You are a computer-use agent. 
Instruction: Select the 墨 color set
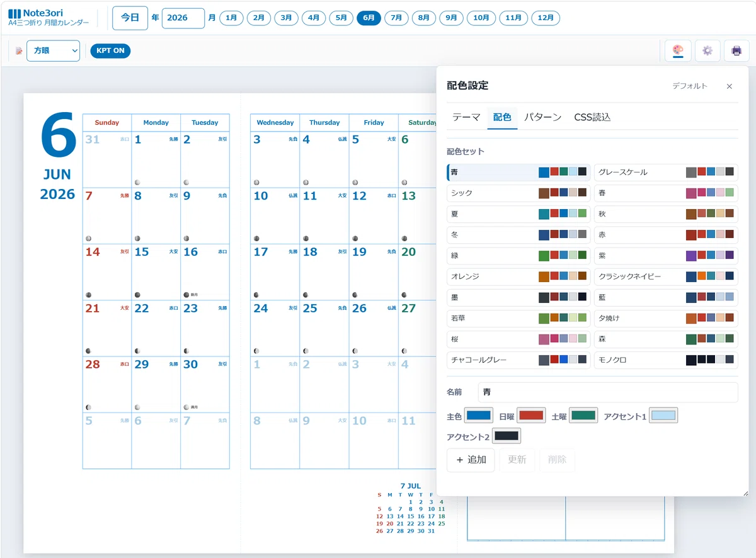[x=518, y=297]
